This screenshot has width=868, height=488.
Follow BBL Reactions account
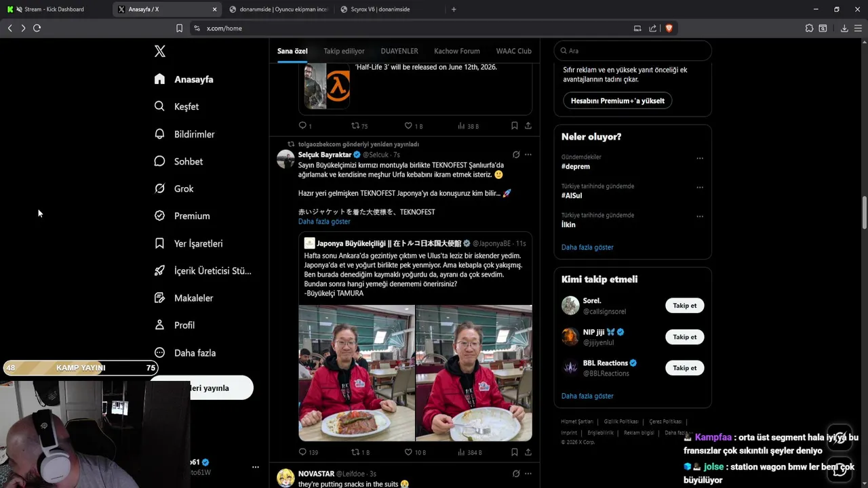684,368
